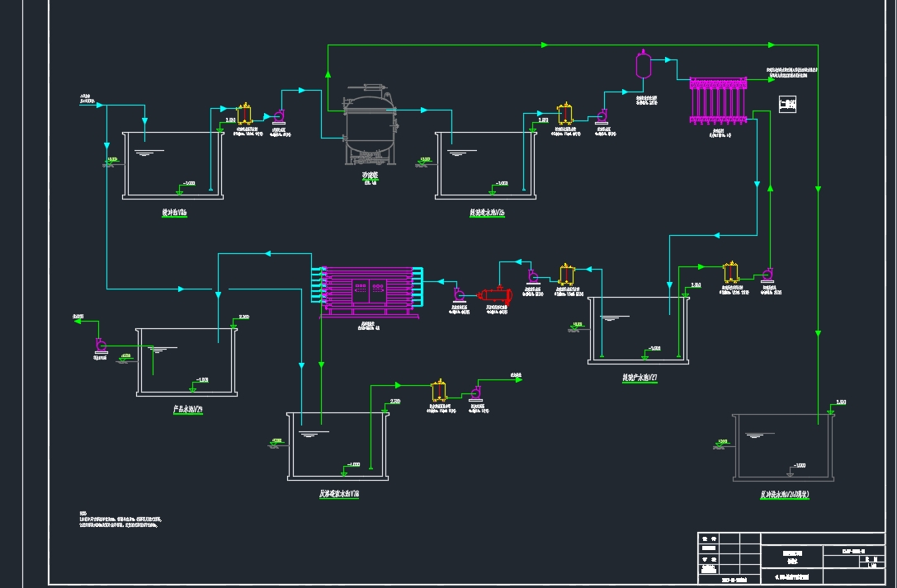Select the 2.500 elevation marker on 反冲洗水池V24
This screenshot has width=897, height=588.
tap(836, 407)
